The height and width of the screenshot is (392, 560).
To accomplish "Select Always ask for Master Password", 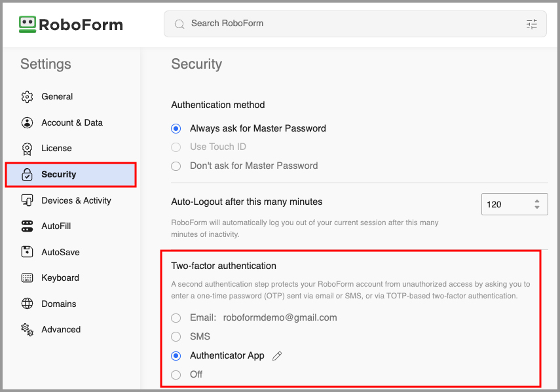I will (x=176, y=128).
